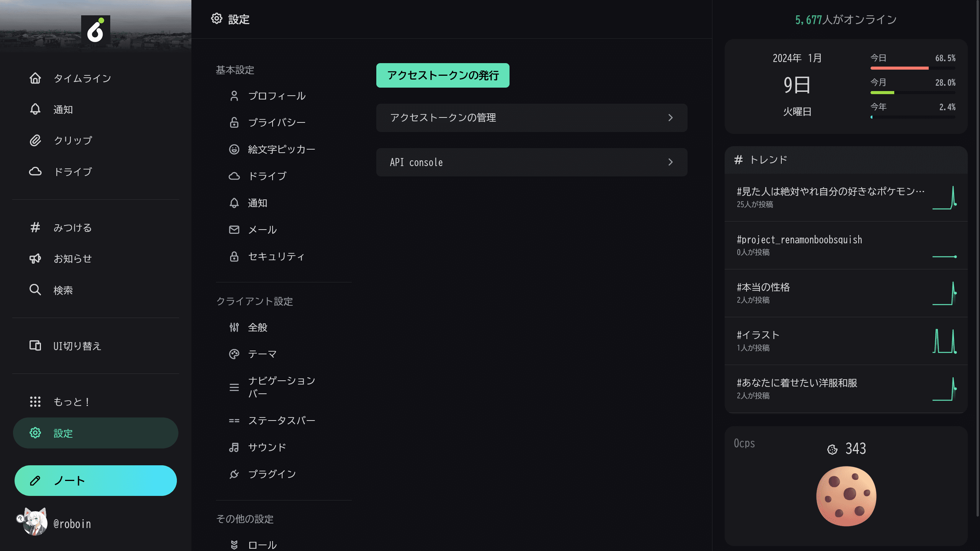This screenshot has width=980, height=551.
Task: Click the big cookie image
Action: [x=846, y=496]
